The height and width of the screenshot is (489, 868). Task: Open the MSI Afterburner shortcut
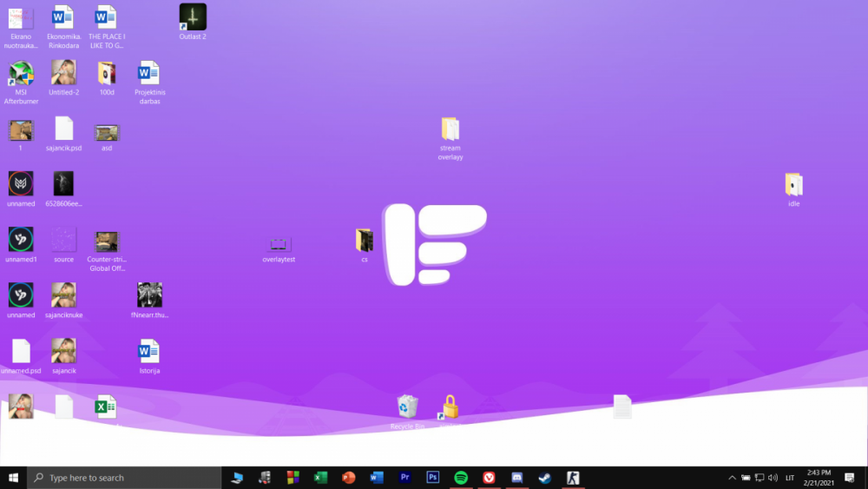[21, 75]
